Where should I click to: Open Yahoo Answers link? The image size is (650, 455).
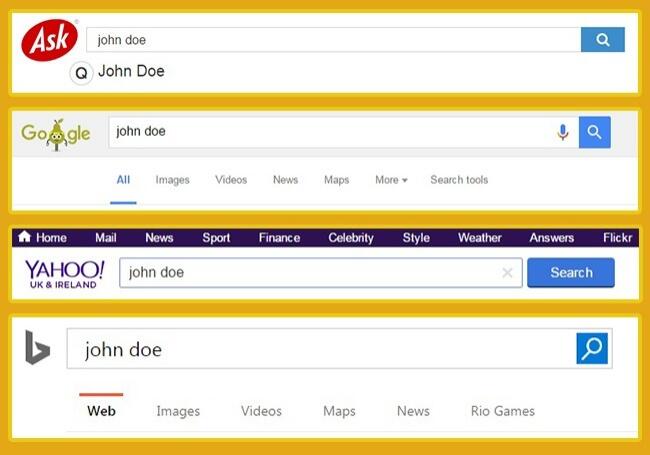pyautogui.click(x=551, y=237)
